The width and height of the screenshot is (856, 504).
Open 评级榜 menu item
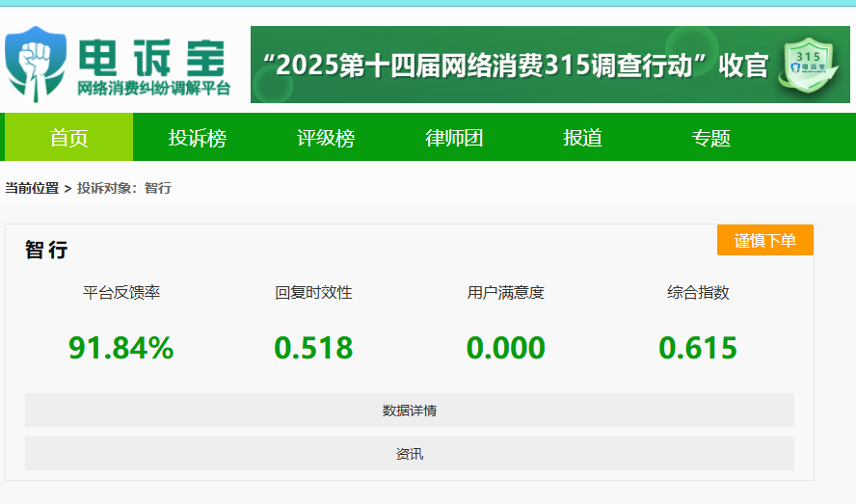(x=326, y=138)
